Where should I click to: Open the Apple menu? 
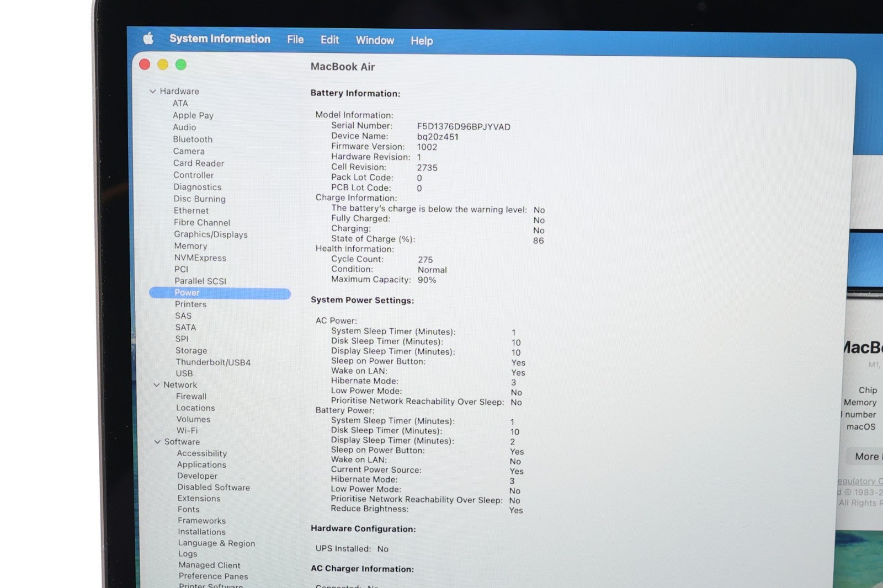(x=148, y=38)
